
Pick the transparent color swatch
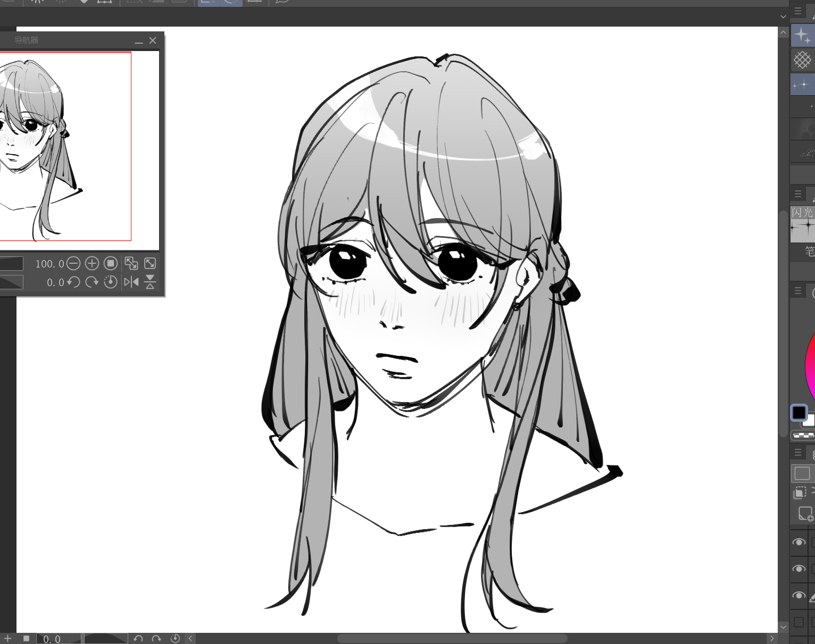pyautogui.click(x=803, y=435)
